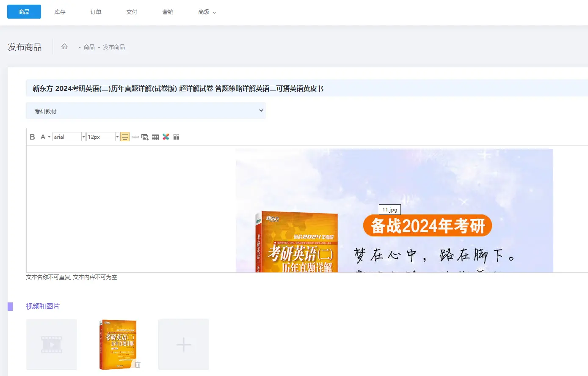The width and height of the screenshot is (588, 376).
Task: Go to the 营销 tab
Action: tap(168, 12)
